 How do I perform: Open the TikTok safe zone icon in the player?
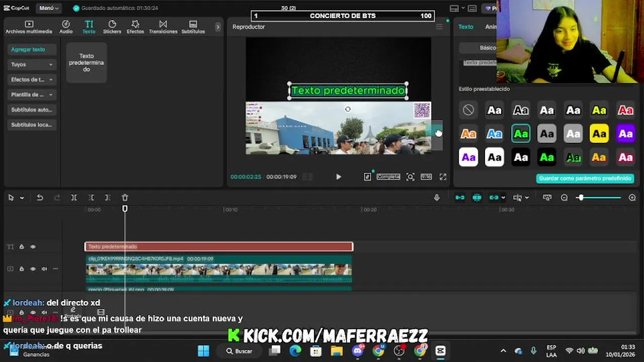pos(367,177)
